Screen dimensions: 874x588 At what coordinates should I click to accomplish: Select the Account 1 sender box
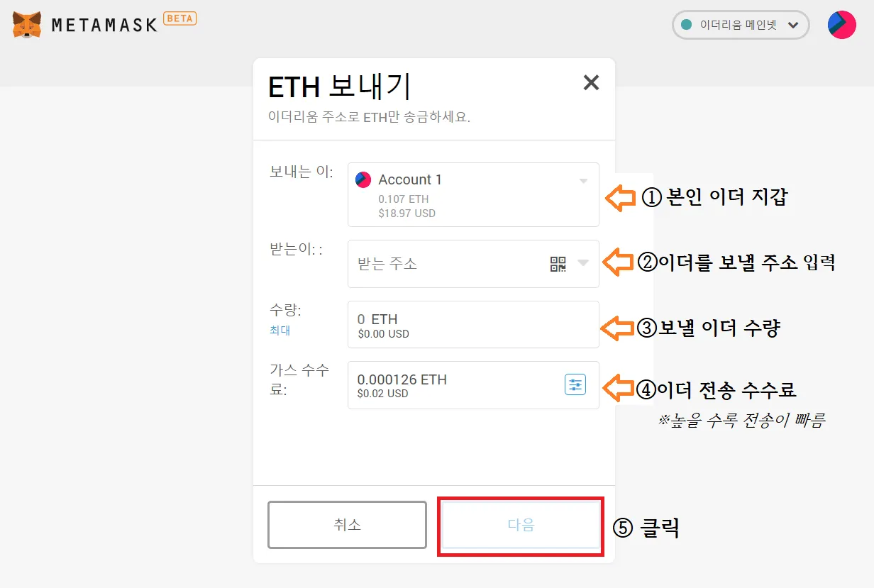click(472, 195)
